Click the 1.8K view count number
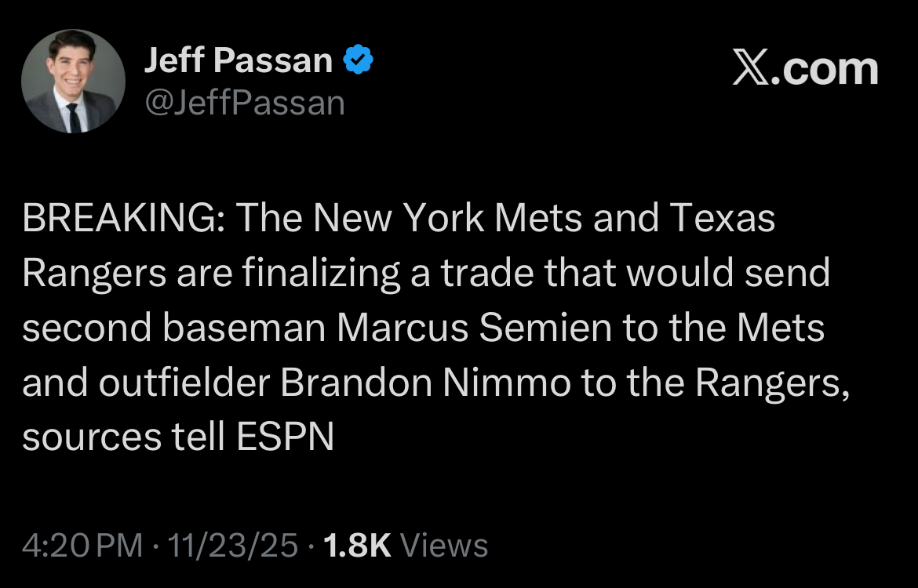918x588 pixels. click(357, 546)
